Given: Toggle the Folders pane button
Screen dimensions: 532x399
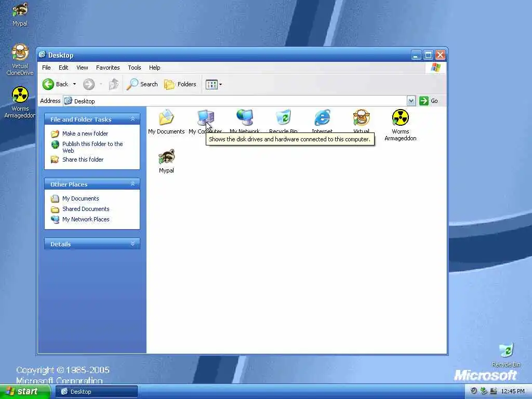Looking at the screenshot, I should point(180,84).
